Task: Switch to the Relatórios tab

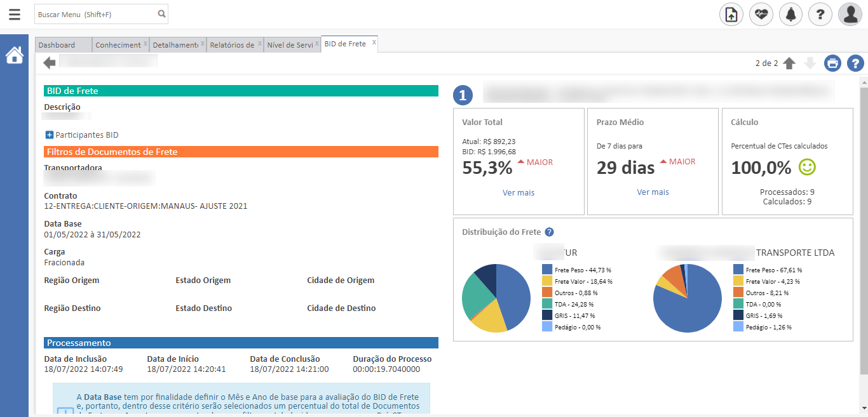Action: (x=232, y=45)
